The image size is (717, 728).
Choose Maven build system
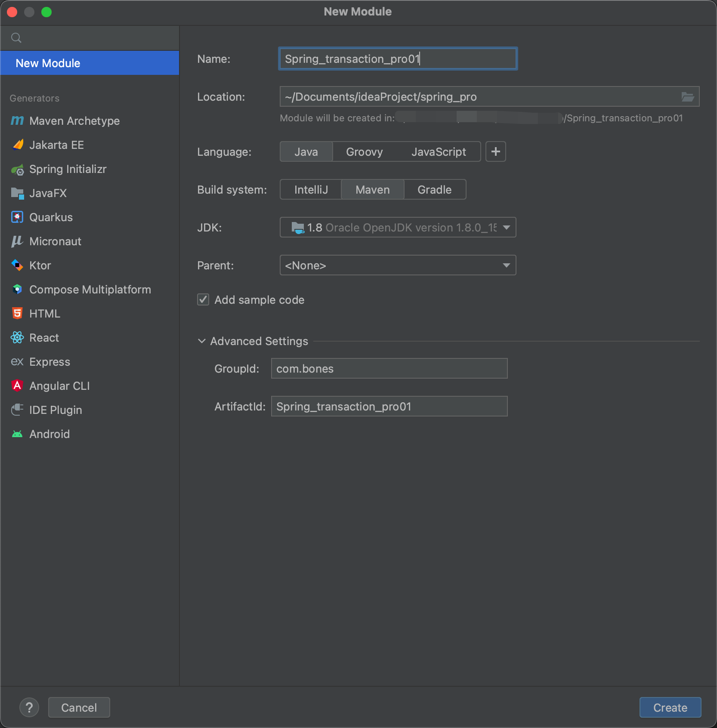(373, 190)
